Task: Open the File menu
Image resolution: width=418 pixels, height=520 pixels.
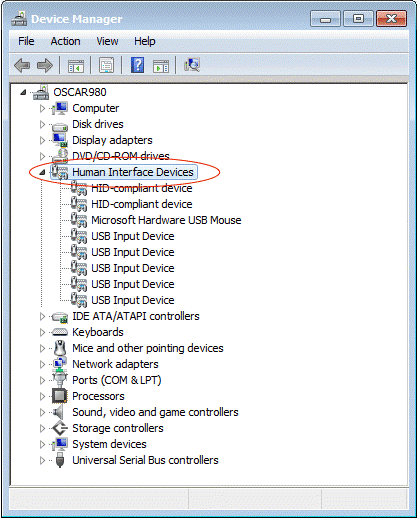Action: point(26,41)
